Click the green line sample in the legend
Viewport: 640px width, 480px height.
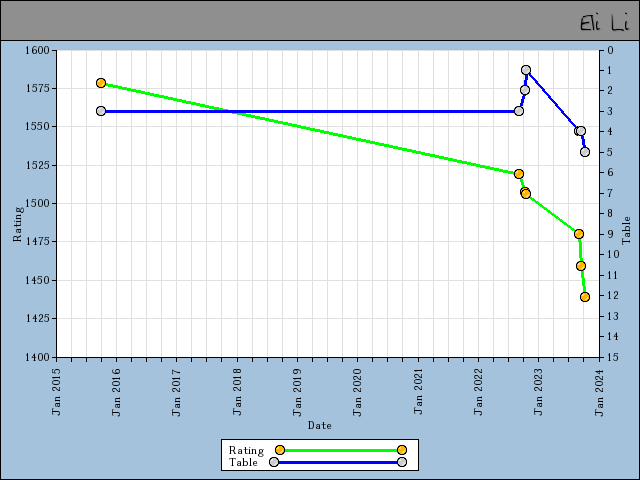(x=341, y=451)
